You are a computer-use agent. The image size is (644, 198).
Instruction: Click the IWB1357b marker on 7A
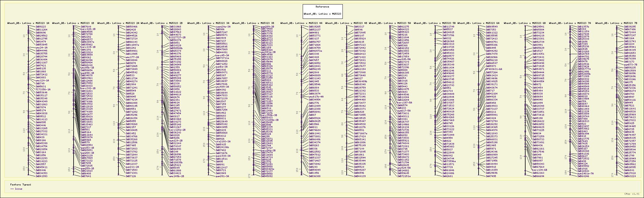(583, 27)
